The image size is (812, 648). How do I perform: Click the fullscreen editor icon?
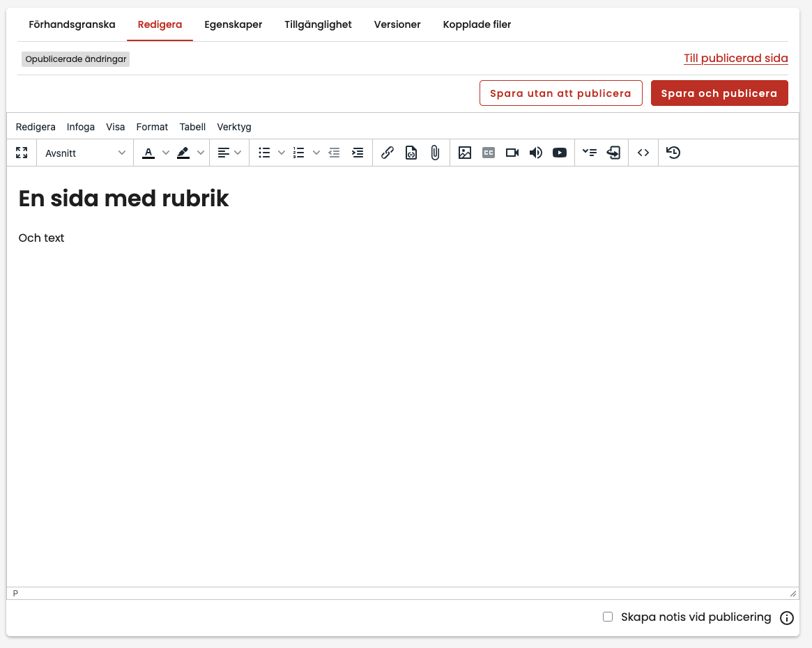point(22,153)
